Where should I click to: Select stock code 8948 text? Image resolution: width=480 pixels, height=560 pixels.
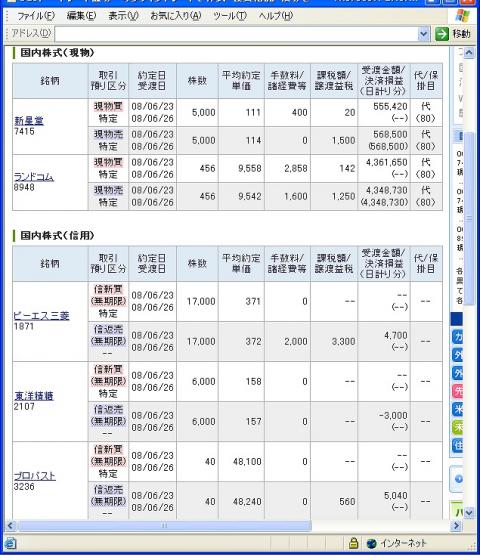(24, 187)
